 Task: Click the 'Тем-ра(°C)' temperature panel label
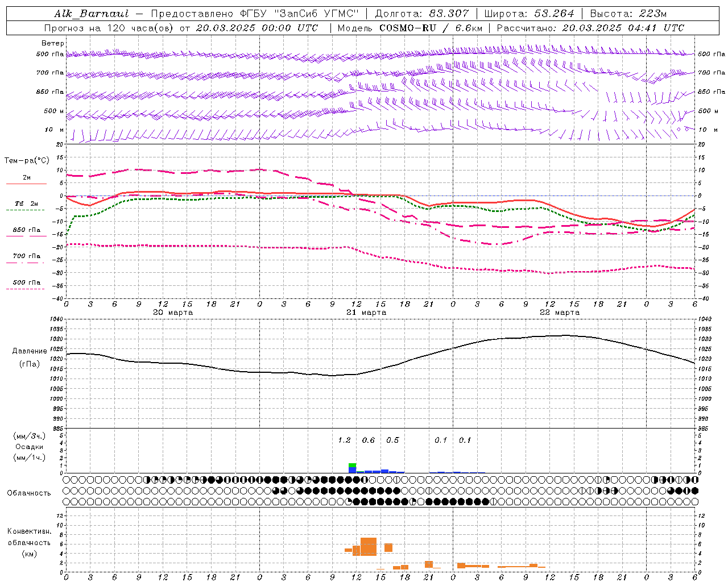click(27, 161)
